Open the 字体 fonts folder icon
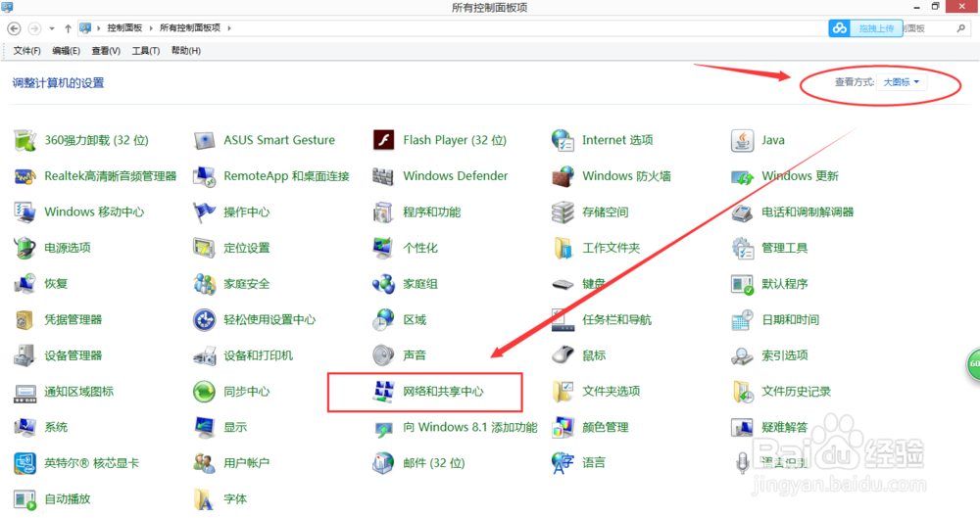Screen dimensions: 980x518 (205, 499)
